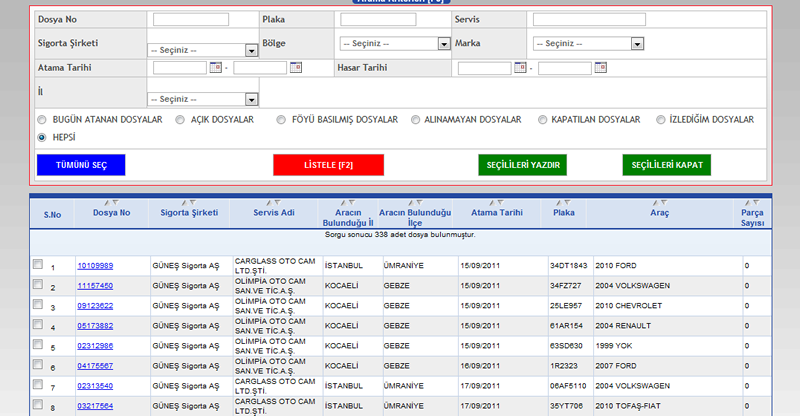The height and width of the screenshot is (416, 800).
Task: Open the Atama Tarihi start date calendar
Action: coord(215,68)
